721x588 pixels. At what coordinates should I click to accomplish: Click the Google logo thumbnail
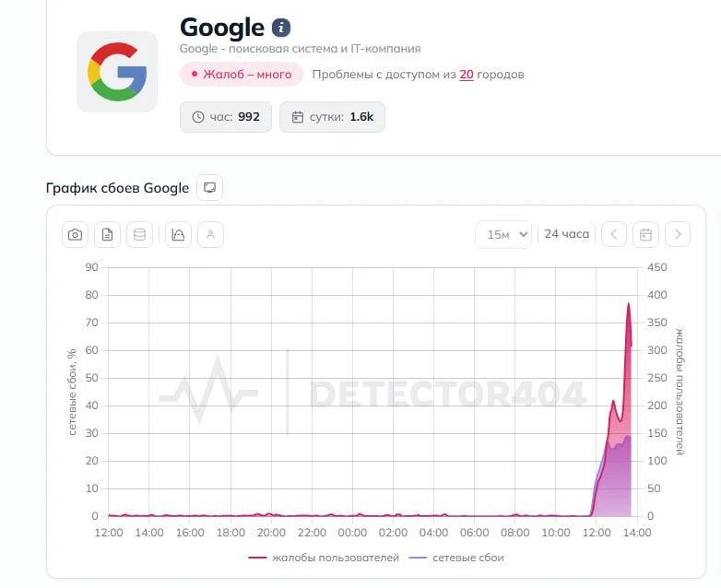click(x=117, y=72)
